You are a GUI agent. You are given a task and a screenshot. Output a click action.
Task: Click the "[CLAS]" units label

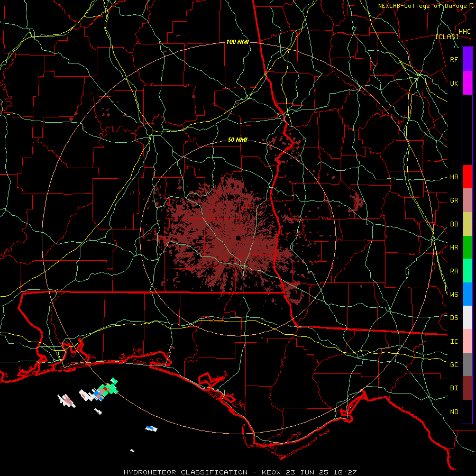(447, 37)
